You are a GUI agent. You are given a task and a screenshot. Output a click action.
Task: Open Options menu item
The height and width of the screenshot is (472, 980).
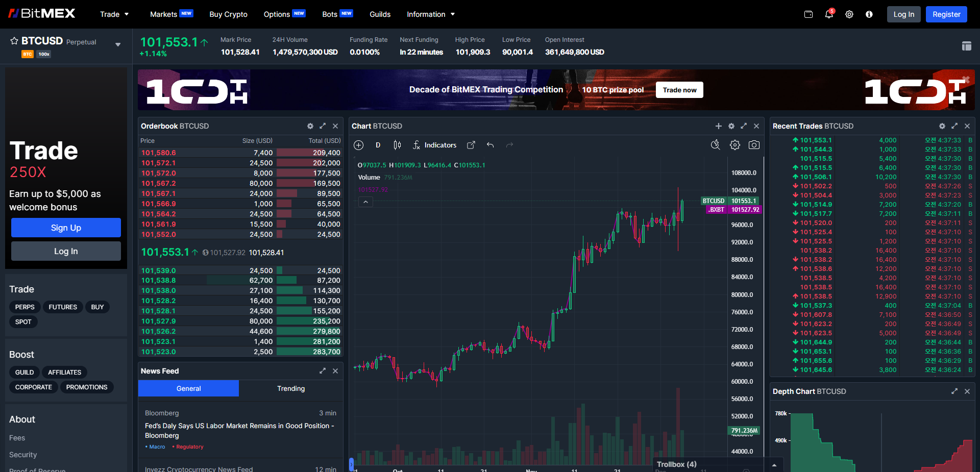tap(284, 14)
